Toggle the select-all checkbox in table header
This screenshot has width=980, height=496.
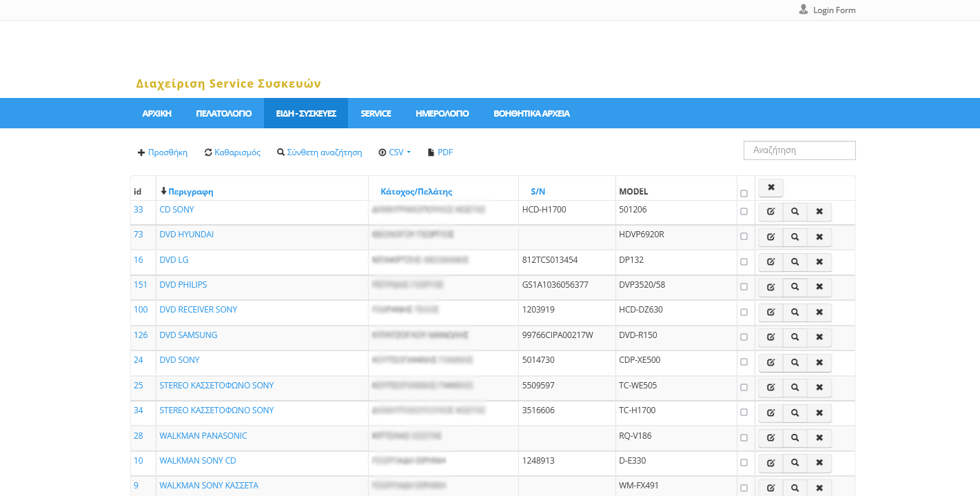[744, 194]
